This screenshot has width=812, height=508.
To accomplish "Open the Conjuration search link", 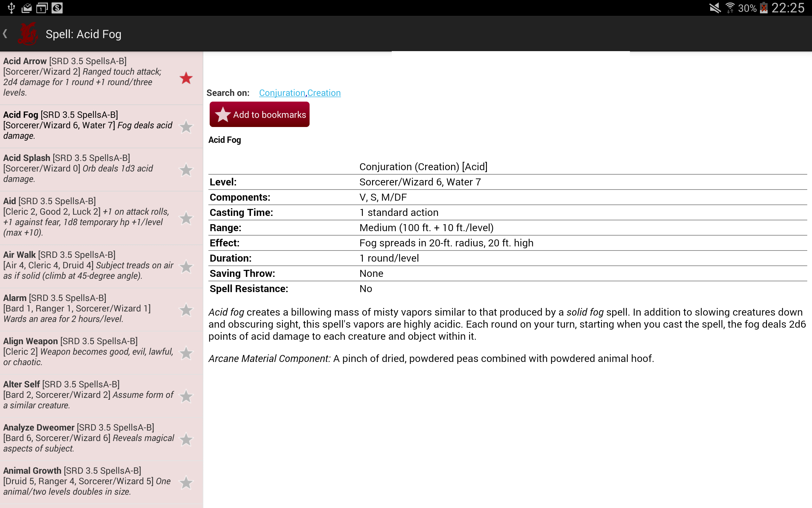I will point(282,93).
